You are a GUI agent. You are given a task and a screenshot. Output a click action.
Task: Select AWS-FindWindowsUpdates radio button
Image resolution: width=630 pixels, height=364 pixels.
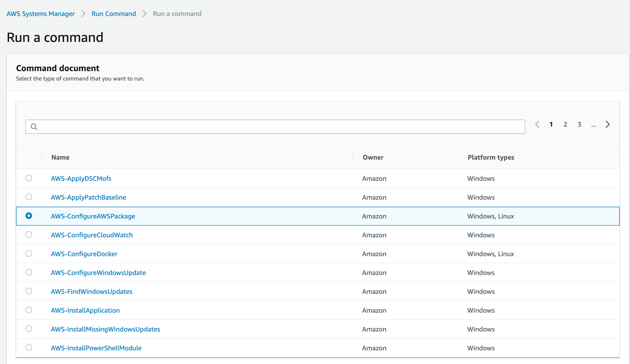click(29, 291)
